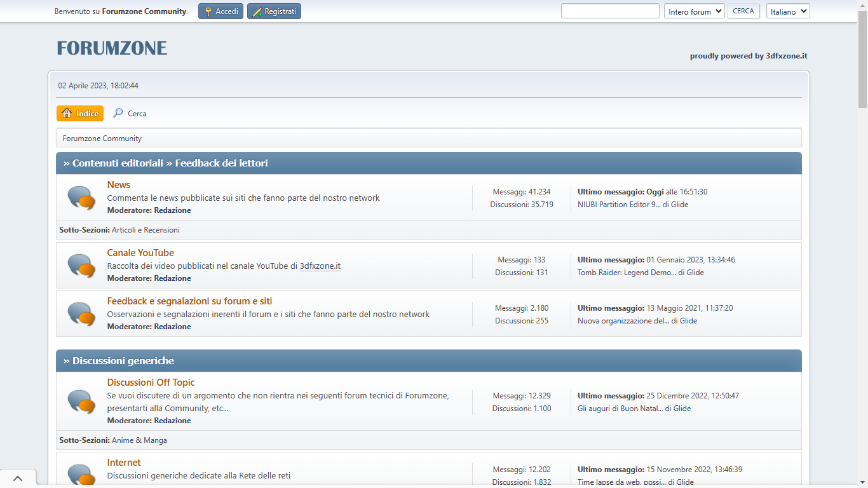Open the 3dfxzone.it link in YouTube description
Image resolution: width=868 pixels, height=488 pixels.
click(x=320, y=266)
